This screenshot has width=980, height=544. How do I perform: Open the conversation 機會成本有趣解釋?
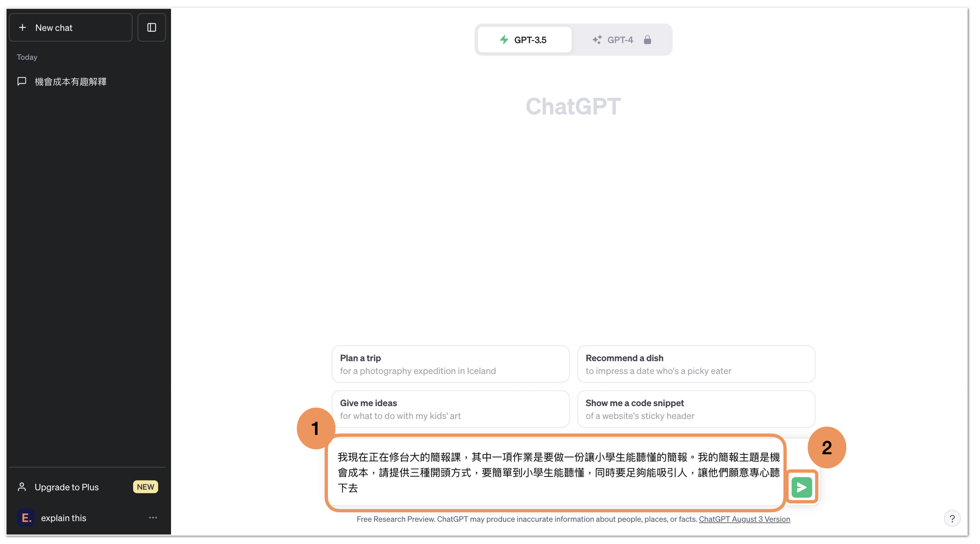pyautogui.click(x=71, y=81)
